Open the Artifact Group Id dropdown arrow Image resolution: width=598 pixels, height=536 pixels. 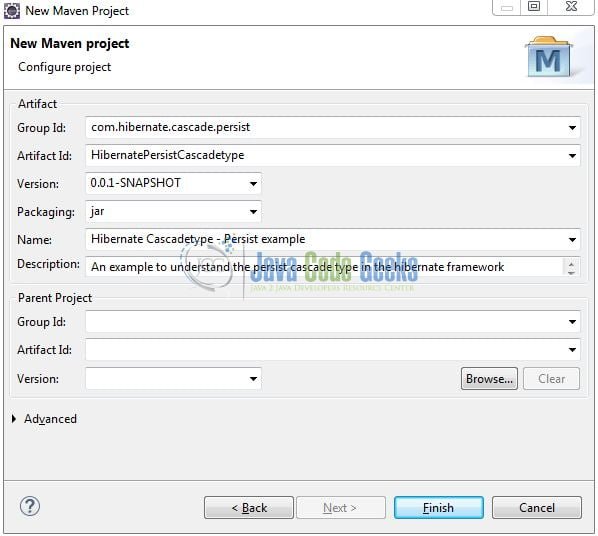[572, 127]
